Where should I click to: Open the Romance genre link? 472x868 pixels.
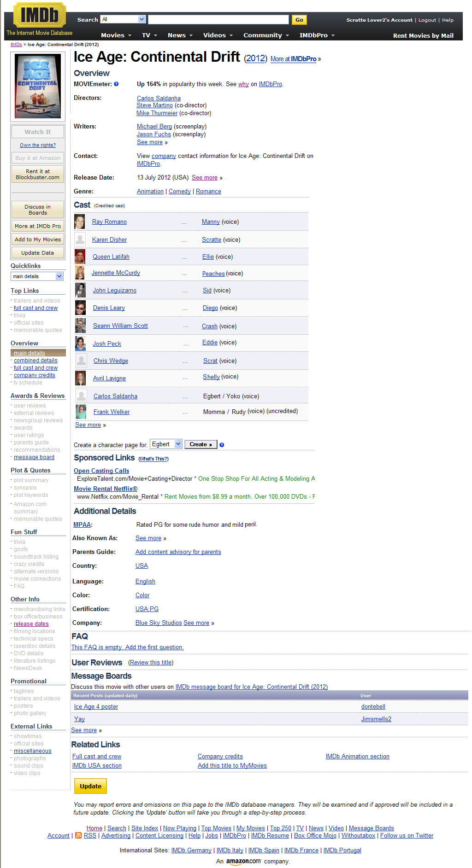click(208, 192)
